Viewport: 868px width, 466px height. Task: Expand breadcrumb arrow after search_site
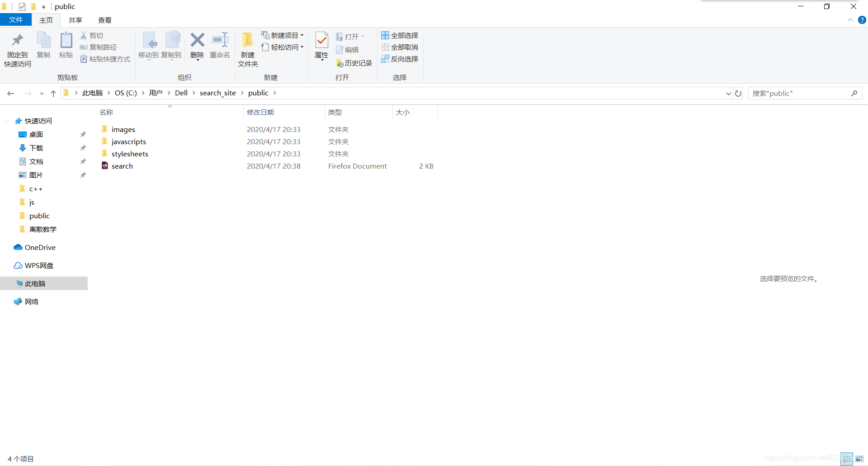[x=242, y=93]
